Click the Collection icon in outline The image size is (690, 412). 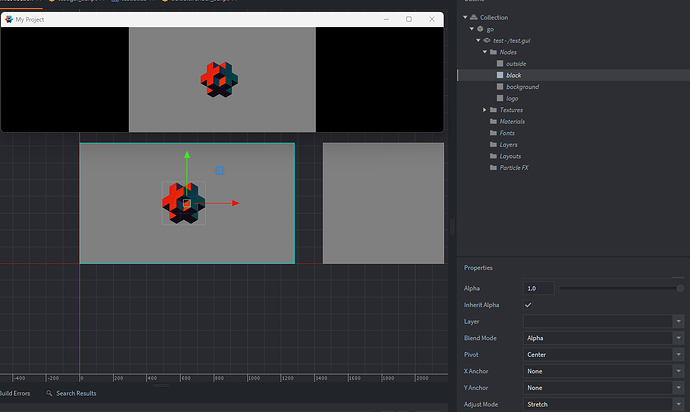pyautogui.click(x=473, y=17)
